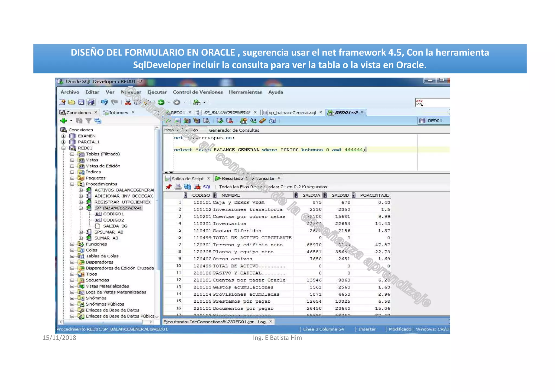The height and width of the screenshot is (392, 555).
Task: Click the Refresh icon in results toolbar
Action: coord(188,187)
